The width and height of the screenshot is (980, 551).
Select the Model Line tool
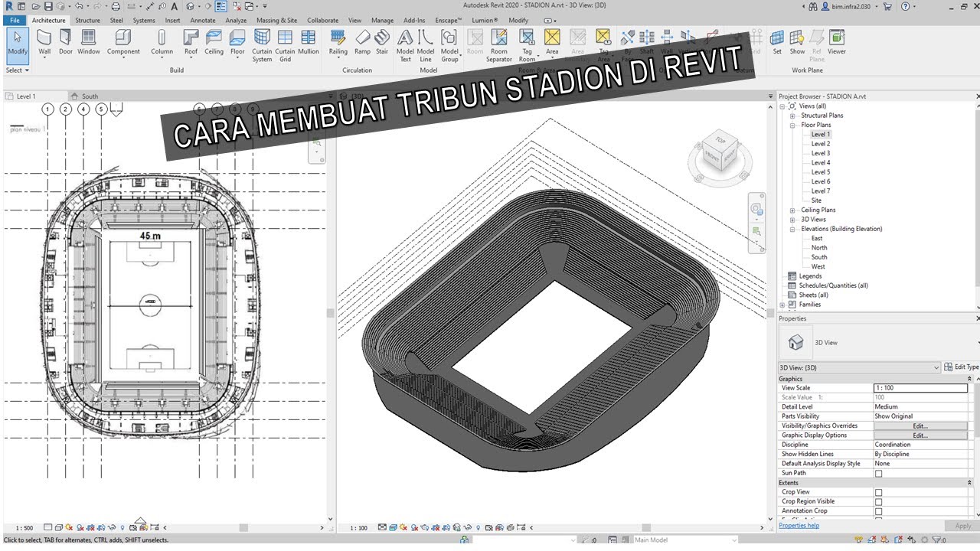click(426, 46)
